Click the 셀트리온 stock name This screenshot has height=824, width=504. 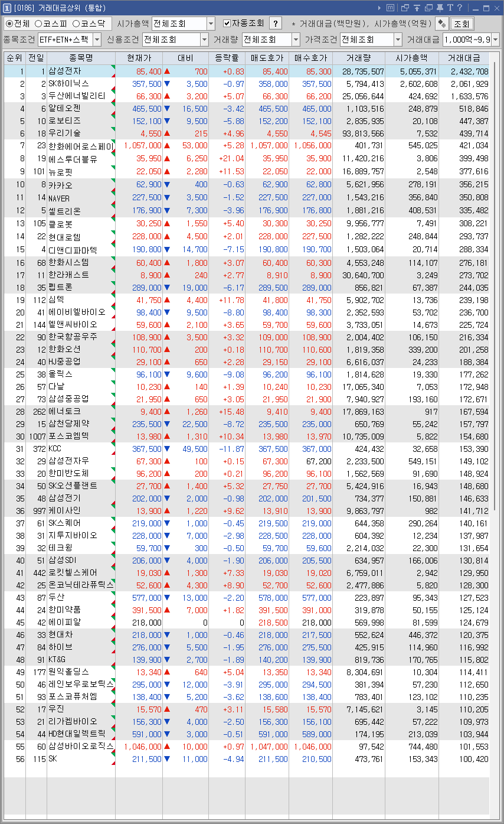[65, 210]
